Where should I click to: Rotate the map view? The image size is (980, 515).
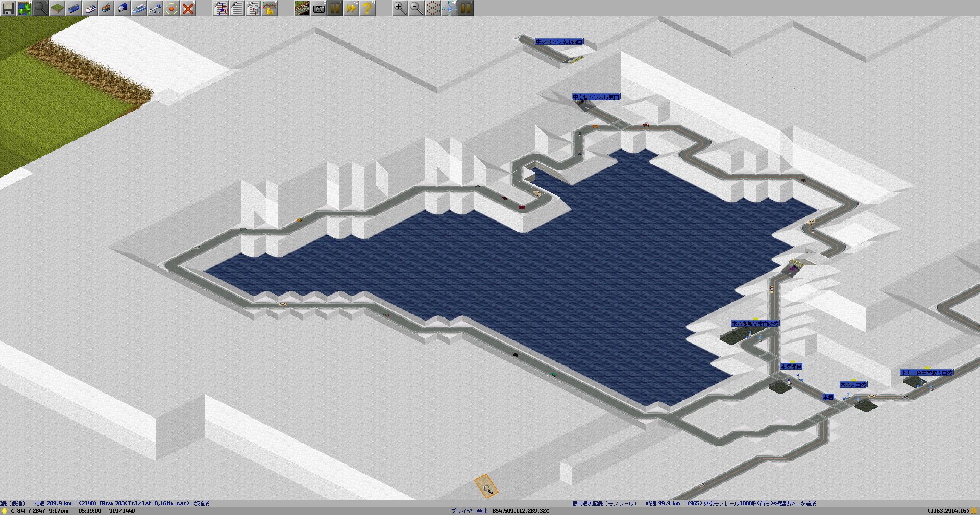(449, 8)
